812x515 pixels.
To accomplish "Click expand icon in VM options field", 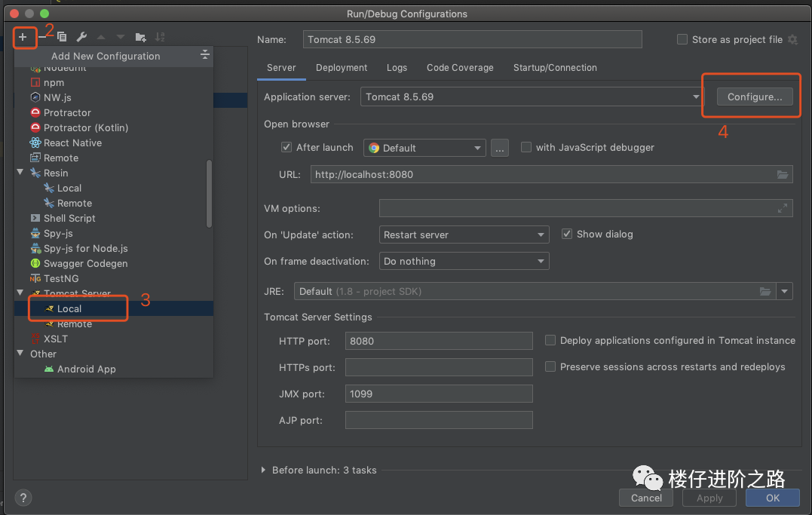I will point(783,208).
